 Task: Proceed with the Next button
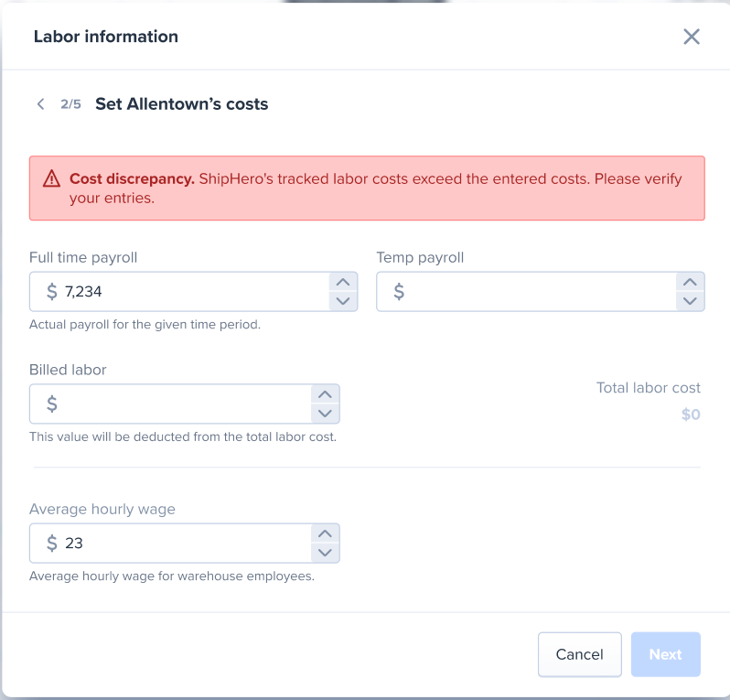[x=666, y=654]
